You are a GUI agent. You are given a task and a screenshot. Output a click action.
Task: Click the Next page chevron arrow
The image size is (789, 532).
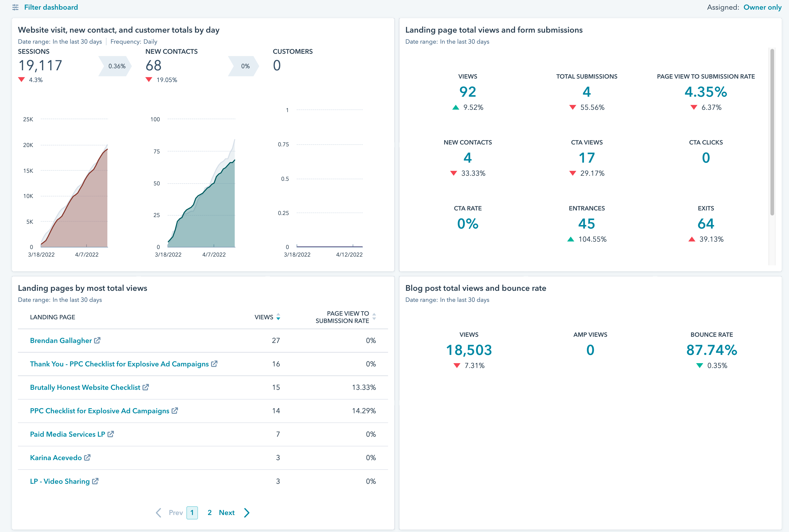246,513
